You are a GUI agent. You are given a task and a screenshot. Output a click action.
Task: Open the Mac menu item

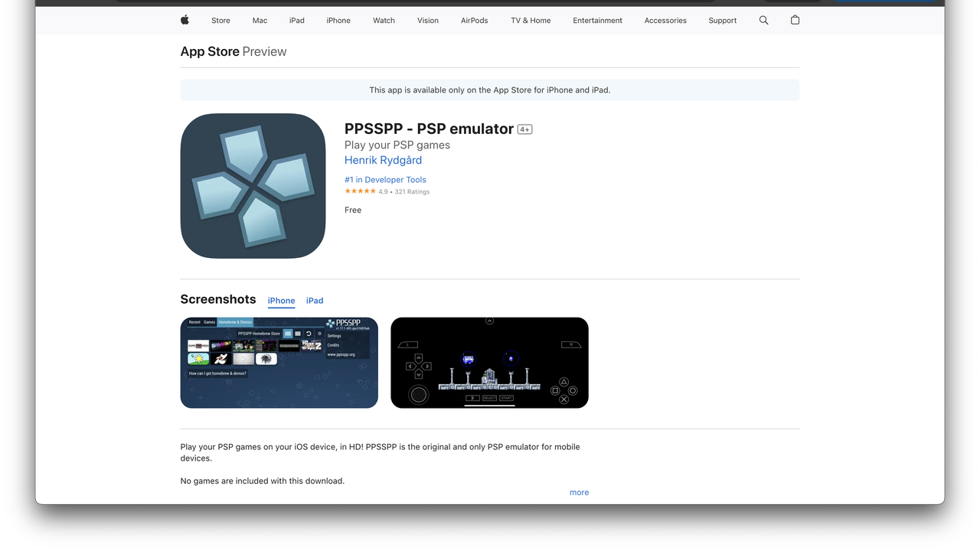[260, 21]
